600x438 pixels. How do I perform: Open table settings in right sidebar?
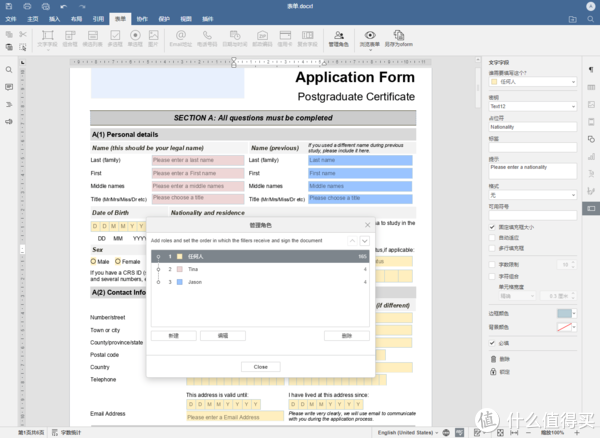[591, 87]
